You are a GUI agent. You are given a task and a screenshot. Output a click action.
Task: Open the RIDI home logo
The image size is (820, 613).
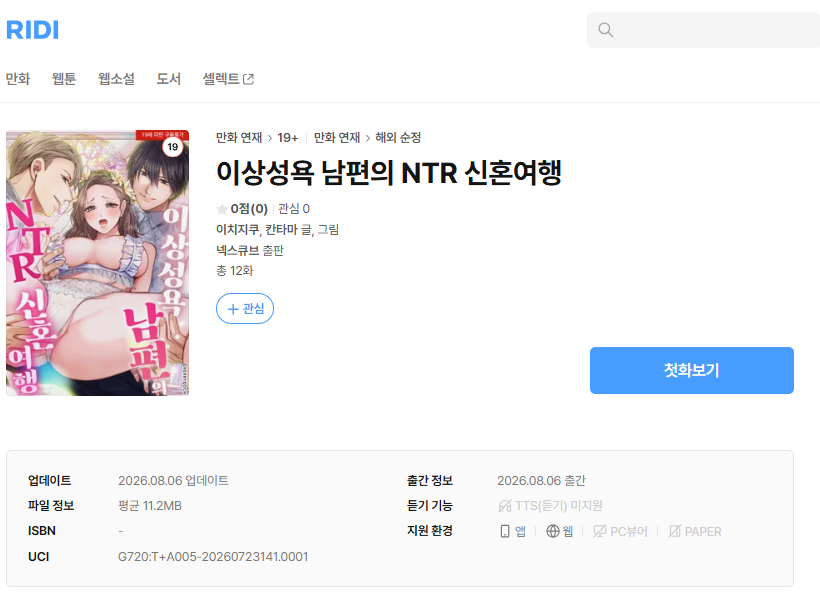coord(32,30)
